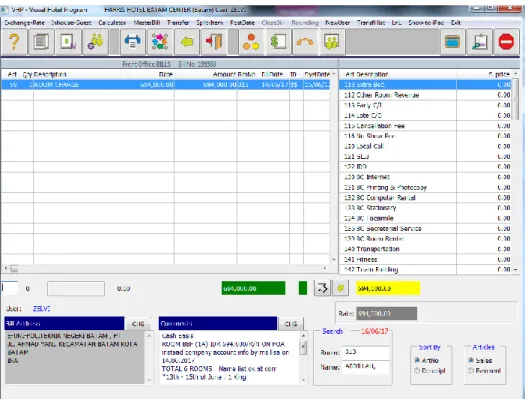
Task: Click the green dollar sign bill icon
Action: 278,42
